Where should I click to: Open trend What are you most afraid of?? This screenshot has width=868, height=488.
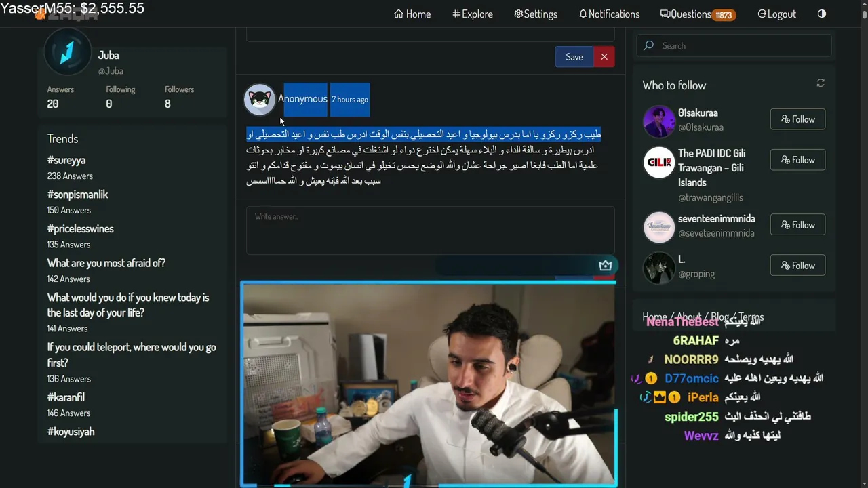pyautogui.click(x=106, y=263)
